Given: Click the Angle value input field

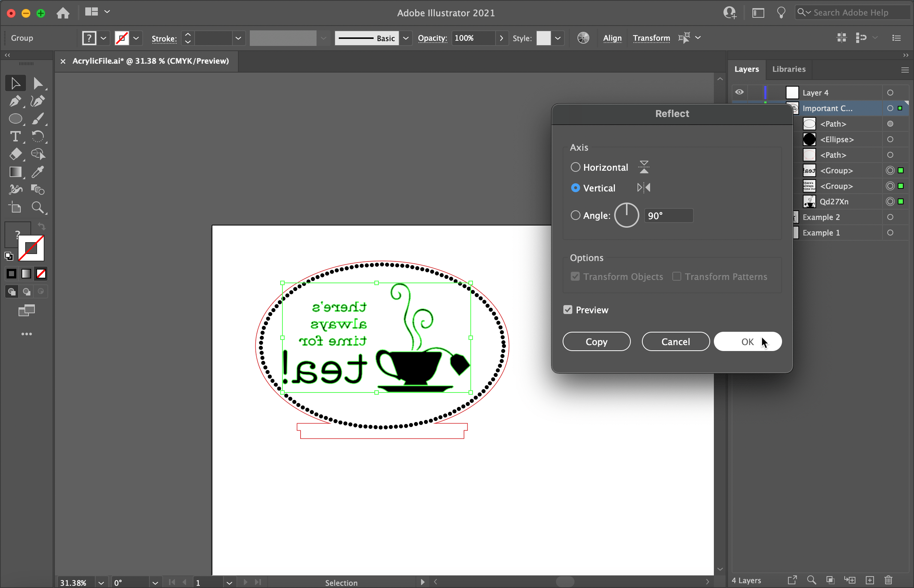Looking at the screenshot, I should click(x=668, y=216).
